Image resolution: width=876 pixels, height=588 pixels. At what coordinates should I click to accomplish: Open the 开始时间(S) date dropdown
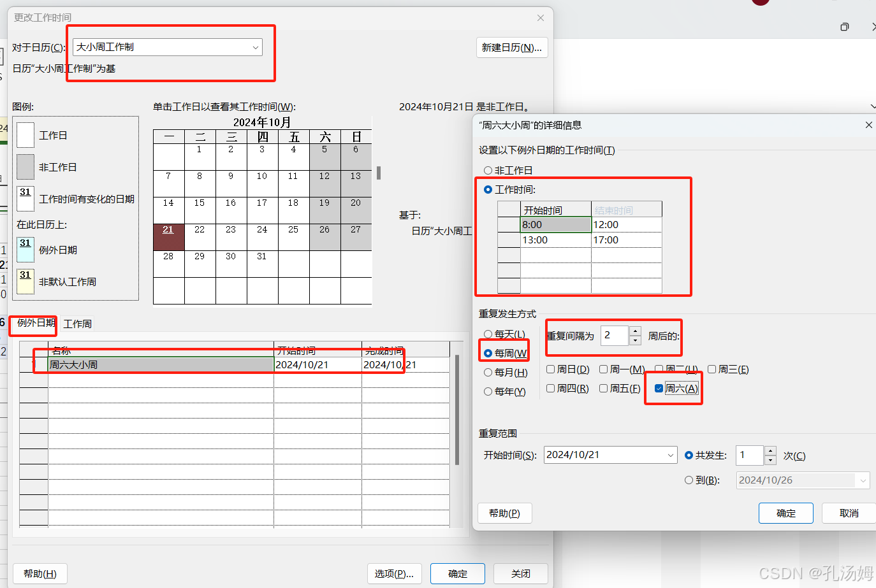pos(670,455)
